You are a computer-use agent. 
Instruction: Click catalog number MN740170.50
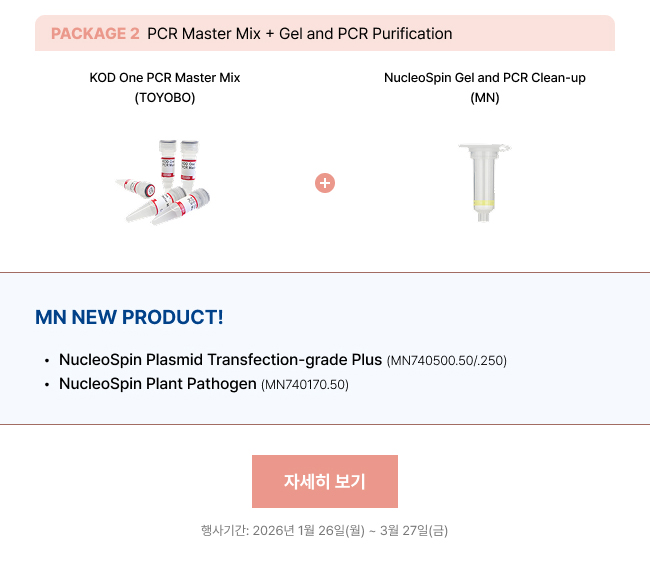[x=305, y=385]
